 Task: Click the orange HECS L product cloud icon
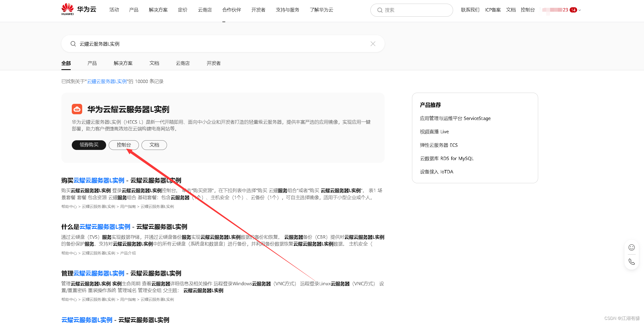coord(77,109)
